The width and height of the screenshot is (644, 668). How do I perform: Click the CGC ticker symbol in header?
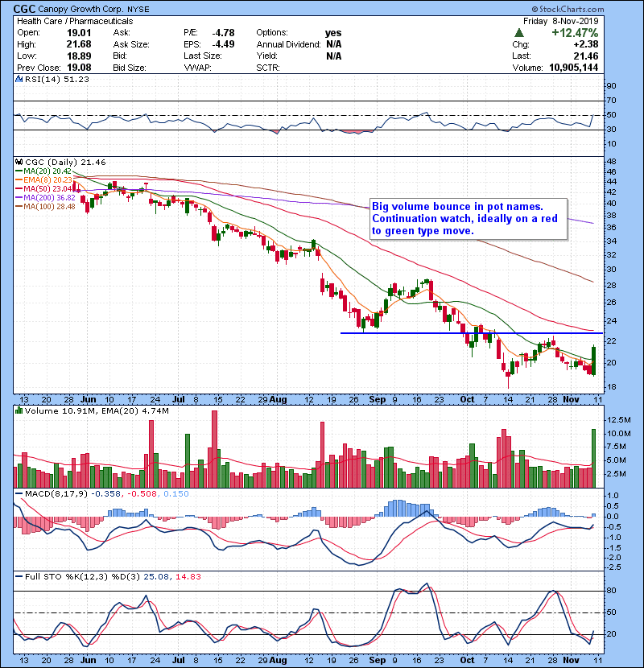click(x=24, y=9)
